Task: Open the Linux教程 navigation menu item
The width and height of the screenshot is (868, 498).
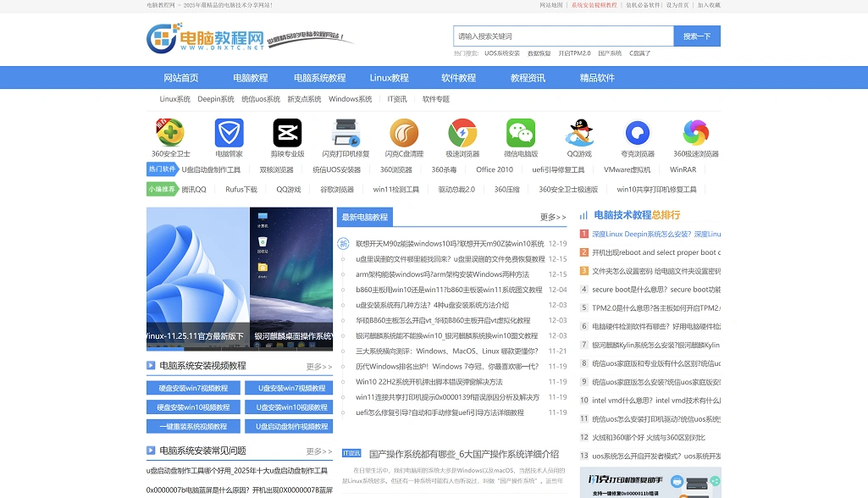Action: [x=389, y=78]
